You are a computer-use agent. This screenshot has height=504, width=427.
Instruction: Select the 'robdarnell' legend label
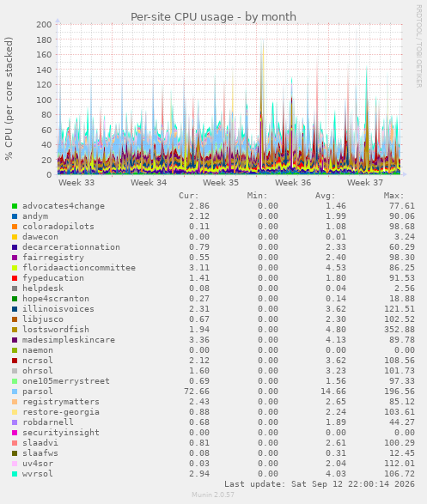click(x=48, y=422)
